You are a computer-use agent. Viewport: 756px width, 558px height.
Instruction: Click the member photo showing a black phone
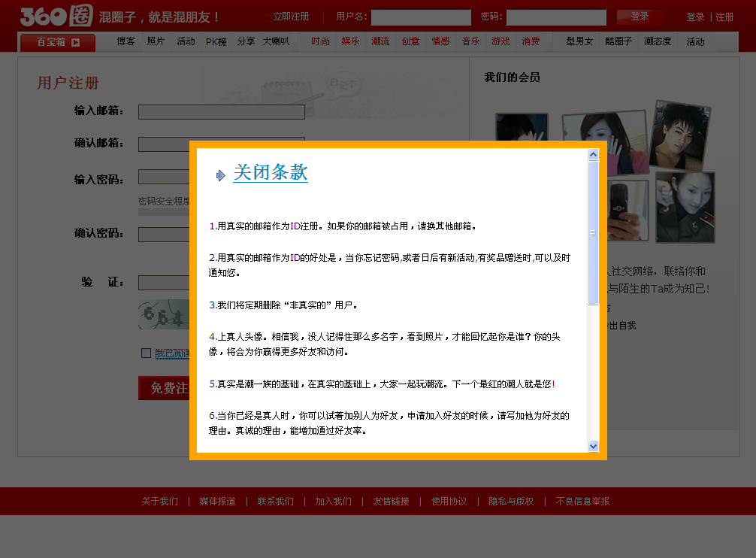tap(627, 211)
